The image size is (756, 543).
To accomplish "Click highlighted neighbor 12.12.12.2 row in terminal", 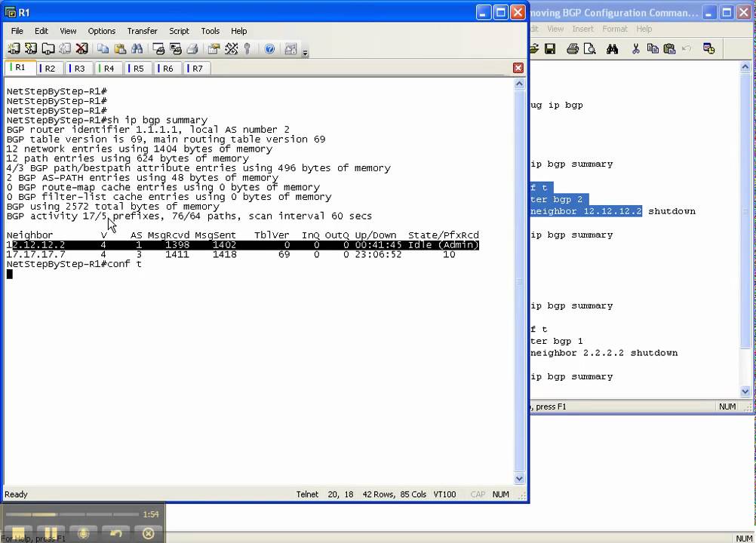I will [x=242, y=245].
